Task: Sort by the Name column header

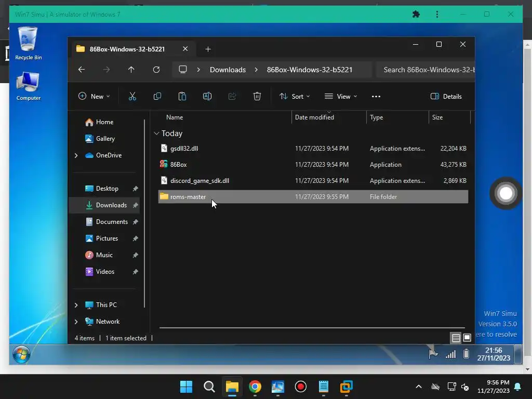Action: click(175, 117)
